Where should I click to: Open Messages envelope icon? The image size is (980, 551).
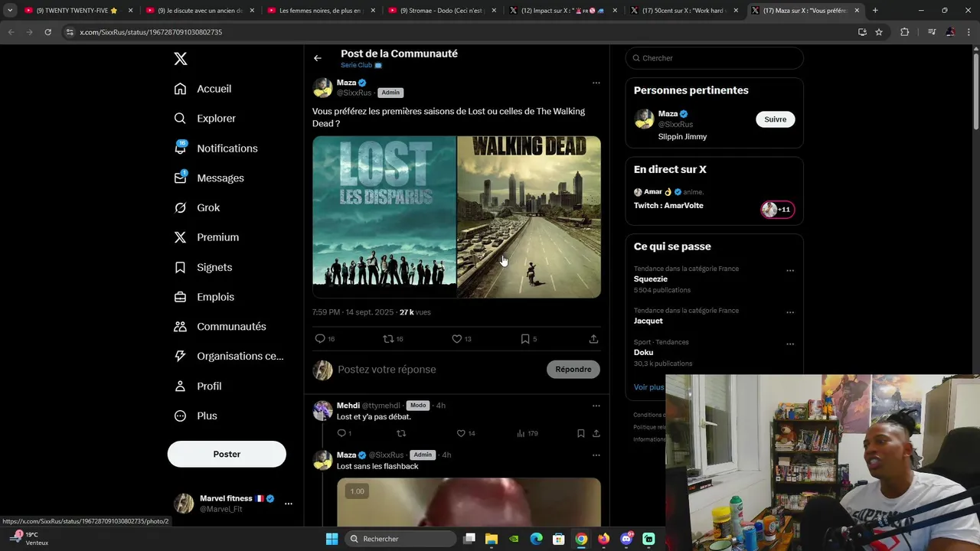click(180, 178)
